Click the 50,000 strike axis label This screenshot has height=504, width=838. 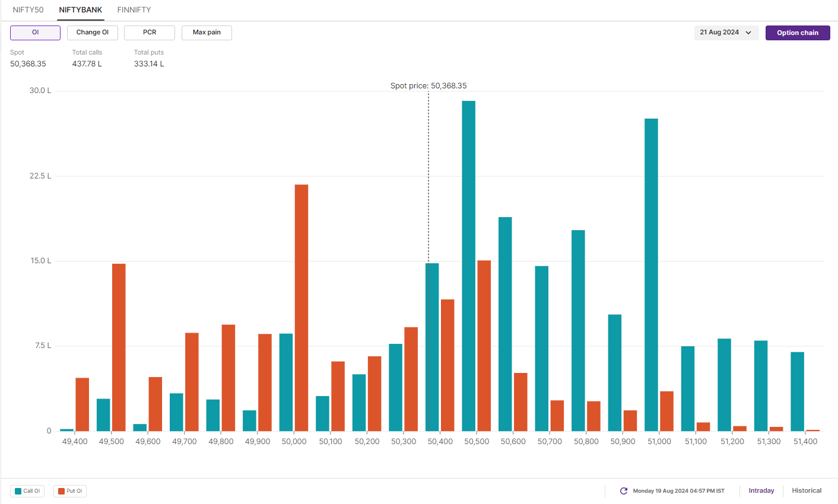coord(294,442)
